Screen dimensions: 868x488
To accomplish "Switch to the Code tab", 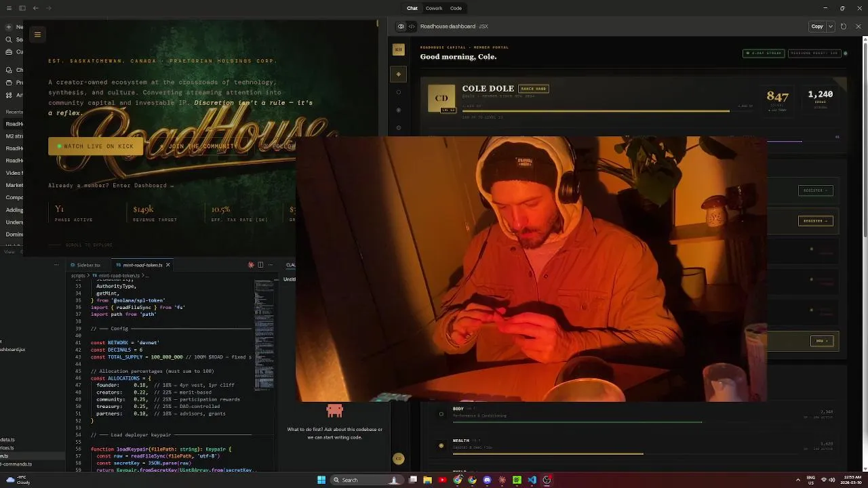I will [456, 8].
